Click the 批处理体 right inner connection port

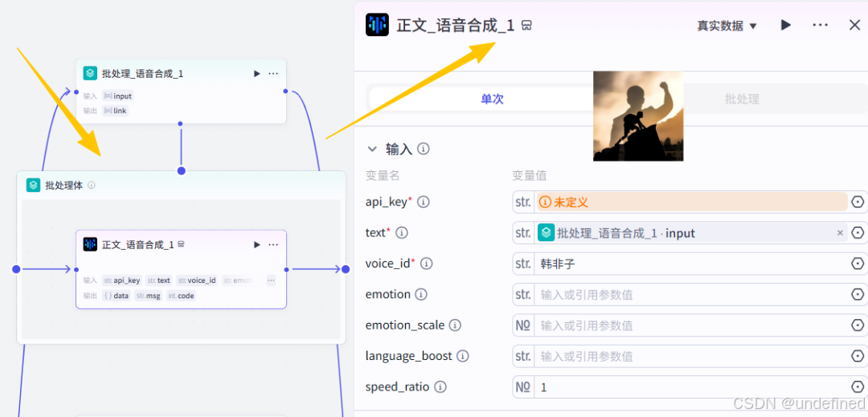tap(346, 269)
